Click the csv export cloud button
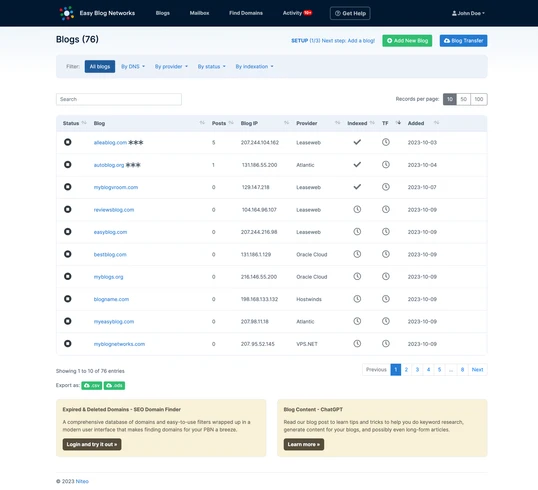 pos(92,386)
